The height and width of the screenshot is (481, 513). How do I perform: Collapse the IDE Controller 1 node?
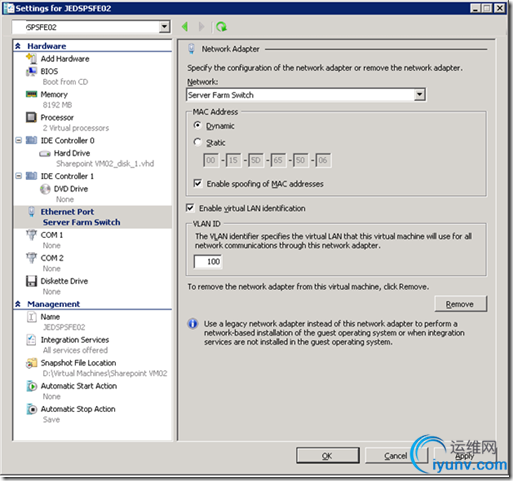[x=19, y=176]
